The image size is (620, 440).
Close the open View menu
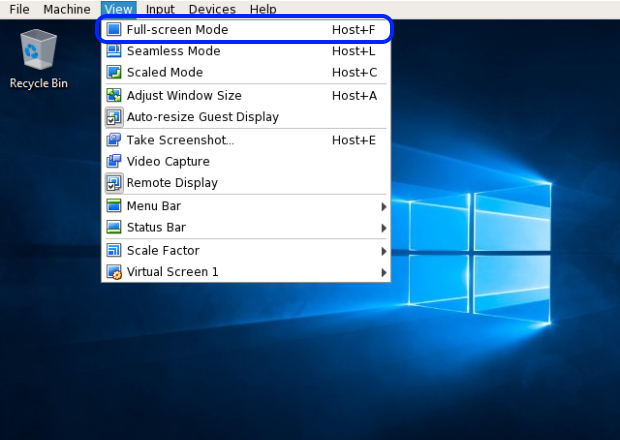118,9
